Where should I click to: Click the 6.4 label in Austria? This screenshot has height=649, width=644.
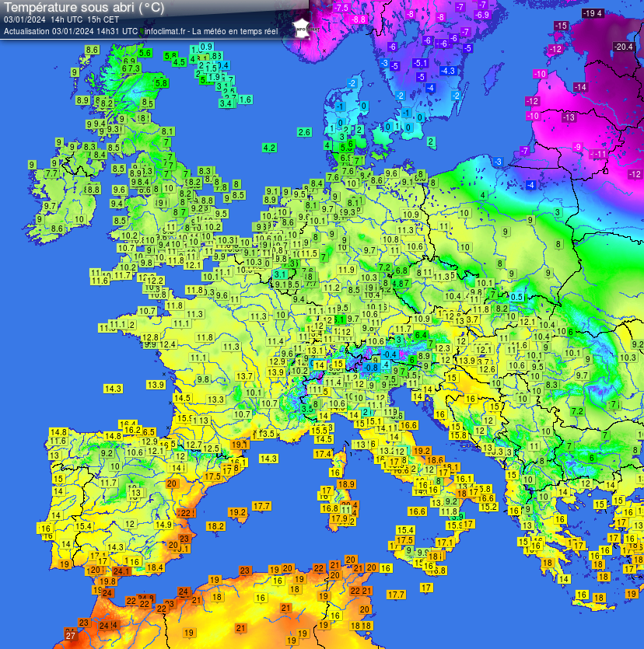421,335
